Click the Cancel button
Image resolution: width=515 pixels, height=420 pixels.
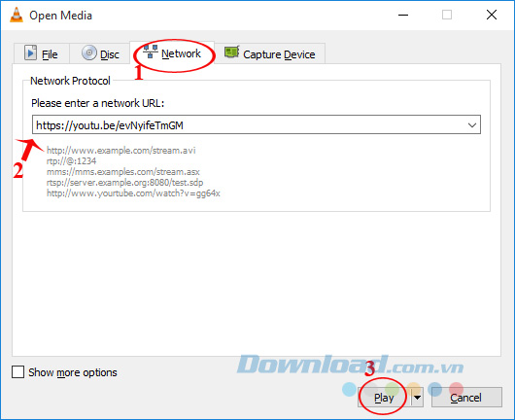[466, 398]
